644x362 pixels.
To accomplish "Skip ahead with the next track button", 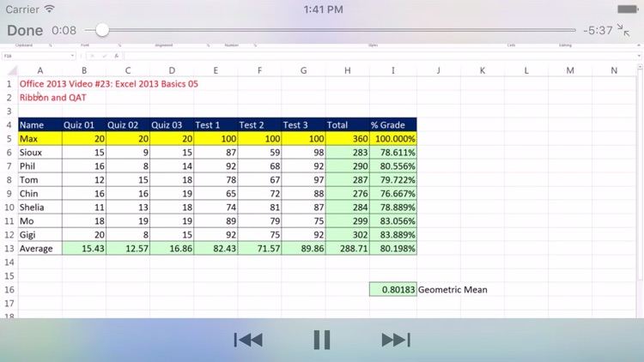I will coord(396,340).
